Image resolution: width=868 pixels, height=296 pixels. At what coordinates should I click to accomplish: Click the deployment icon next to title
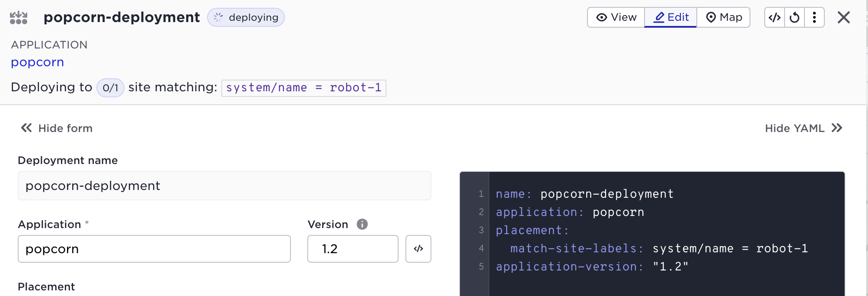click(x=19, y=18)
